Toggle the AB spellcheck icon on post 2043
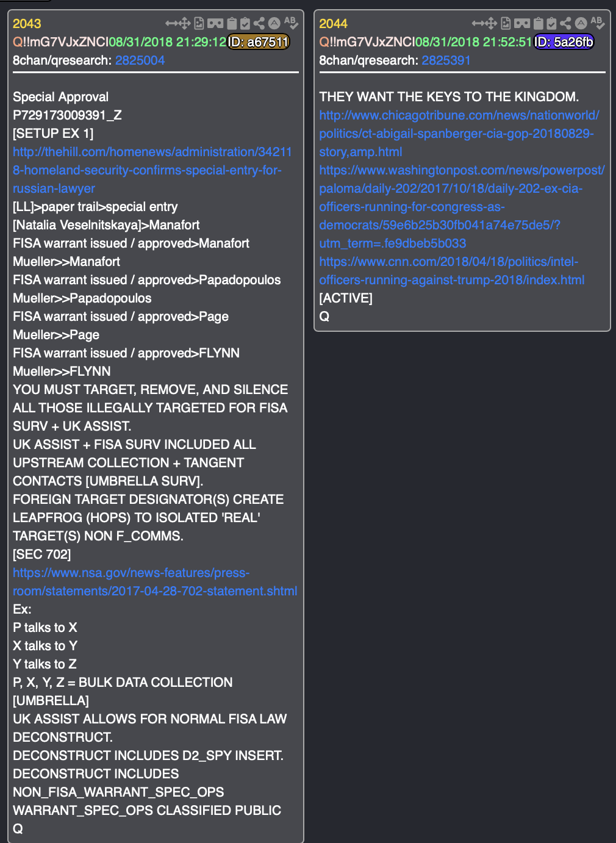 click(291, 23)
